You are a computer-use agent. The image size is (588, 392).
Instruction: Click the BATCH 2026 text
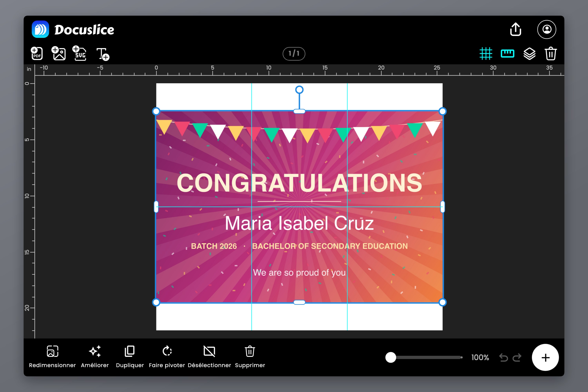point(214,246)
